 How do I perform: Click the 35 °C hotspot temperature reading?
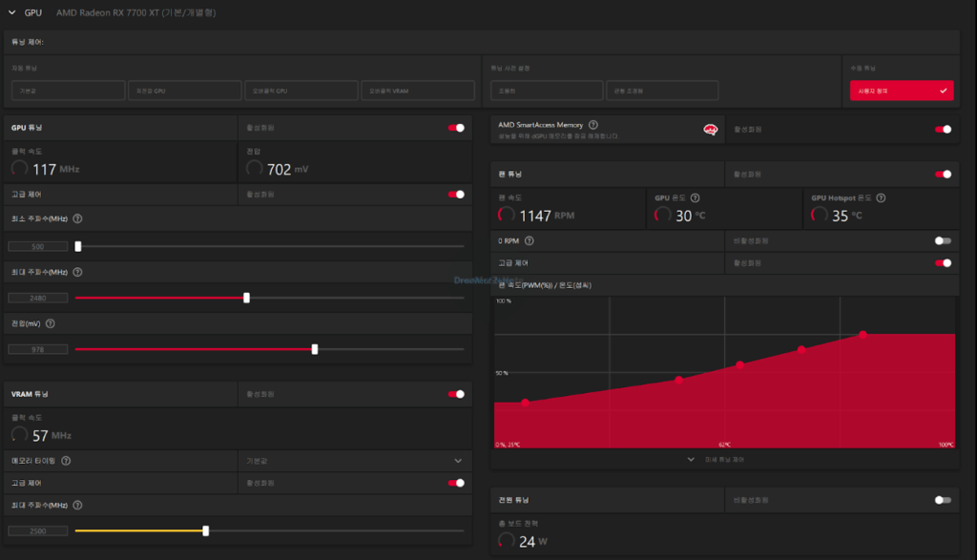click(847, 216)
